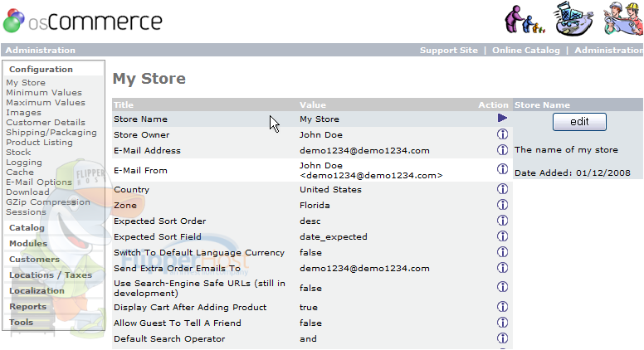Select the E-Mail Address row title

tap(147, 151)
